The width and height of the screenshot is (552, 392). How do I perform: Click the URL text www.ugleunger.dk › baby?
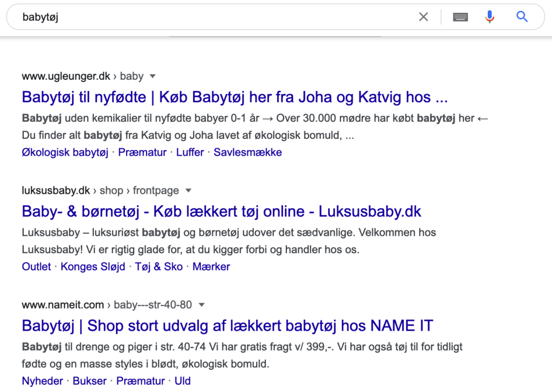[82, 76]
